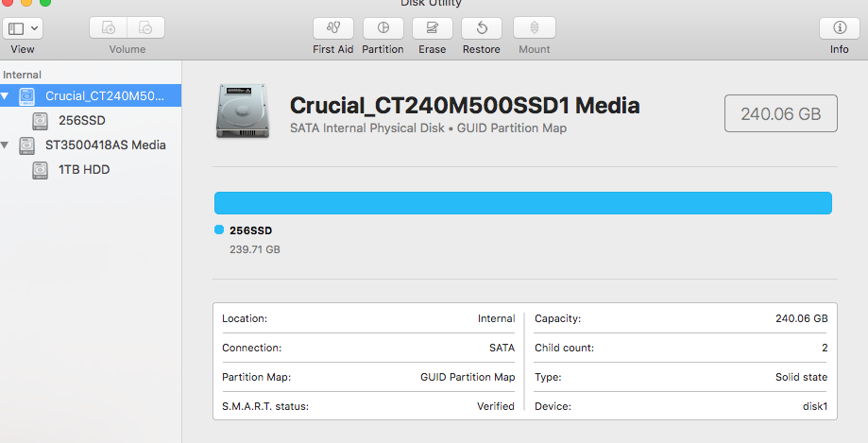Click the Connection value SATA
Viewport: 868px width, 443px height.
[502, 348]
